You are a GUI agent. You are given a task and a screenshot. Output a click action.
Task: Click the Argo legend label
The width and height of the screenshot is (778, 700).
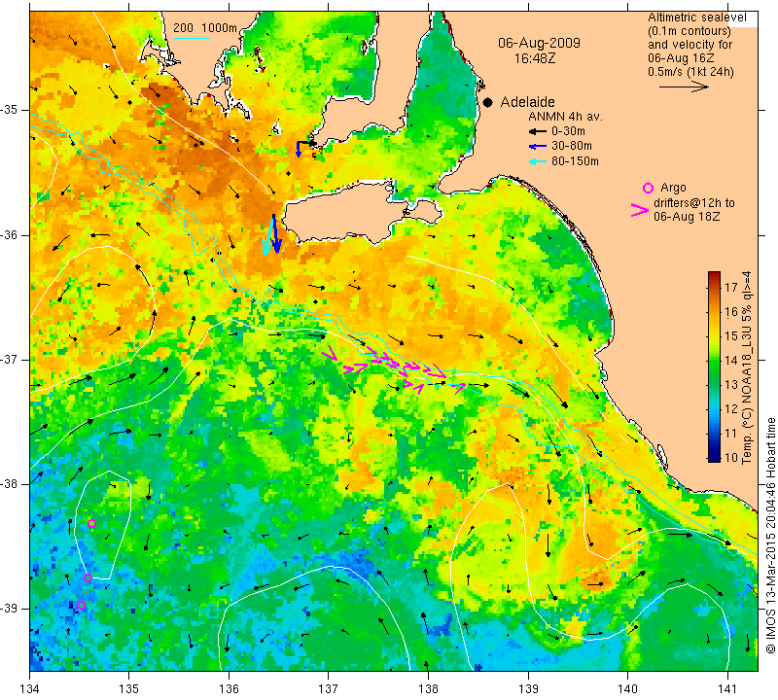click(673, 188)
